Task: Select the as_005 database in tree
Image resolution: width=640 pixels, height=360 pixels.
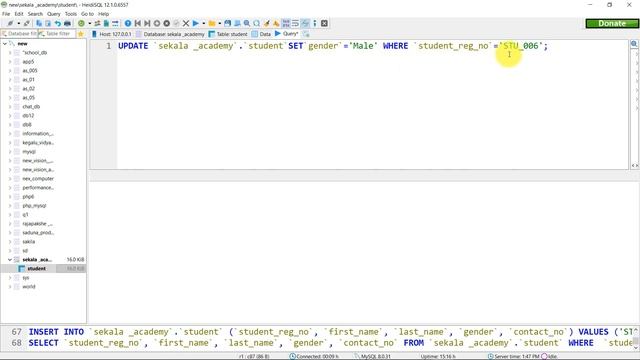Action: pos(30,71)
